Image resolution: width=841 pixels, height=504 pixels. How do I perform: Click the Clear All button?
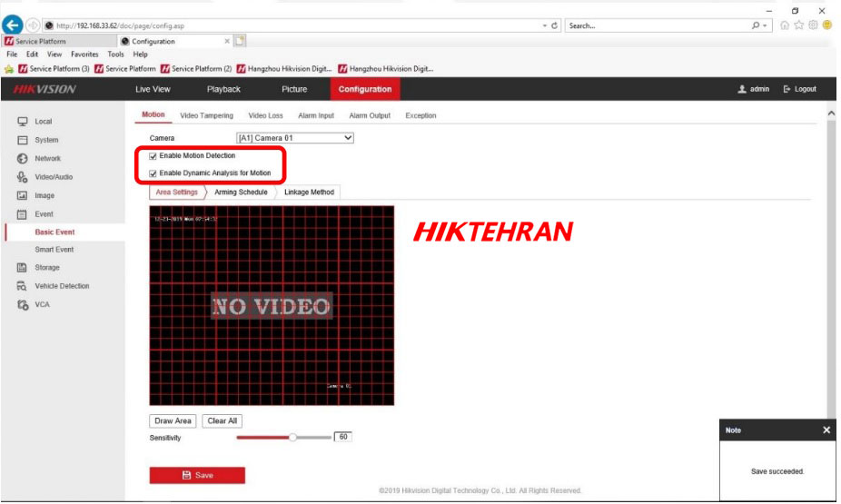pos(223,420)
